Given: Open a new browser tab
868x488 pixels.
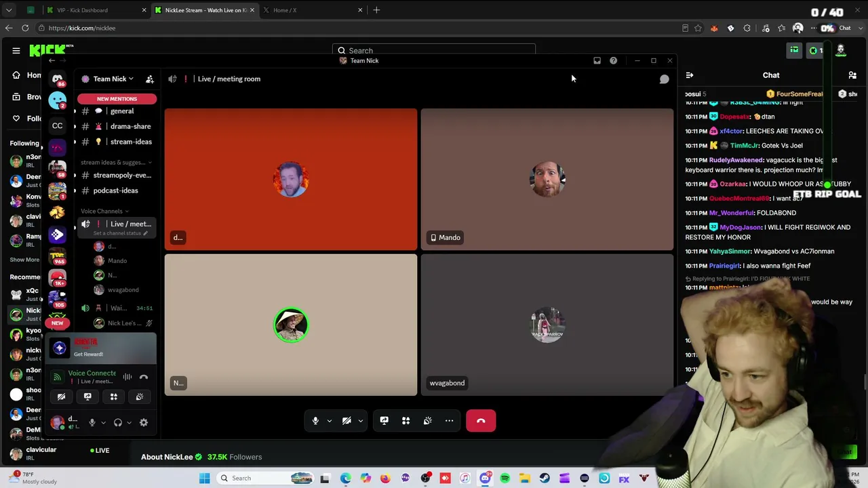Looking at the screenshot, I should pos(376,10).
